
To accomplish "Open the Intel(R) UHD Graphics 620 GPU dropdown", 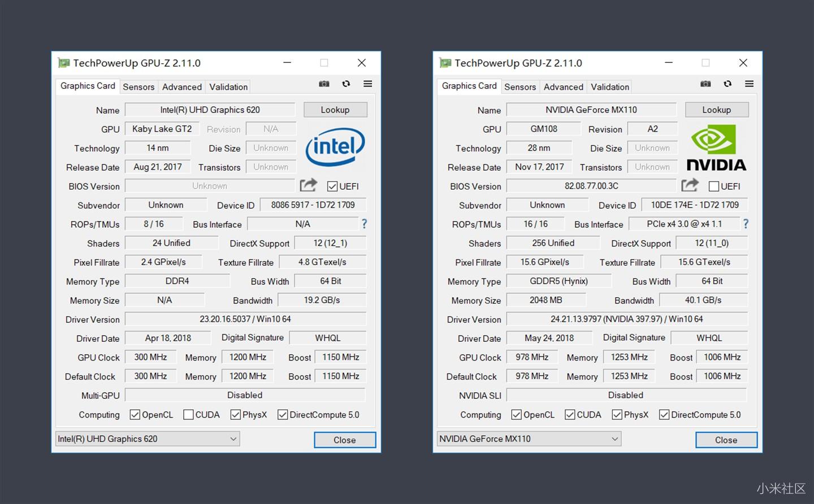I will pos(148,439).
